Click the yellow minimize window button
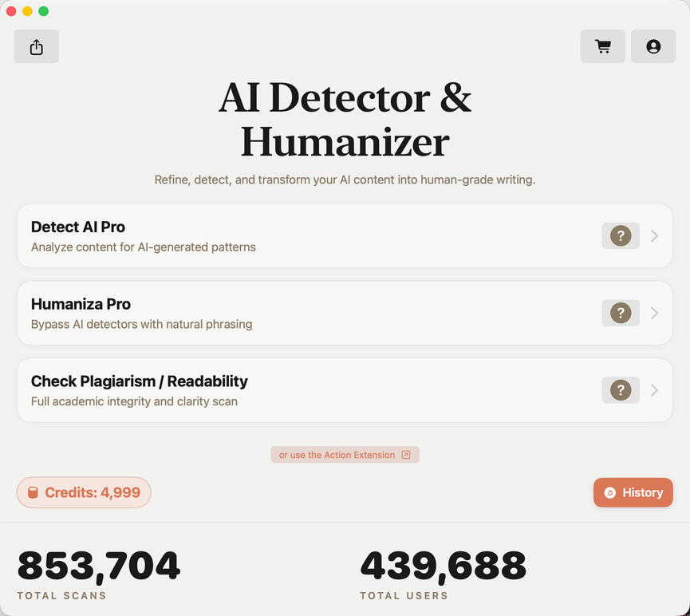 pyautogui.click(x=27, y=11)
